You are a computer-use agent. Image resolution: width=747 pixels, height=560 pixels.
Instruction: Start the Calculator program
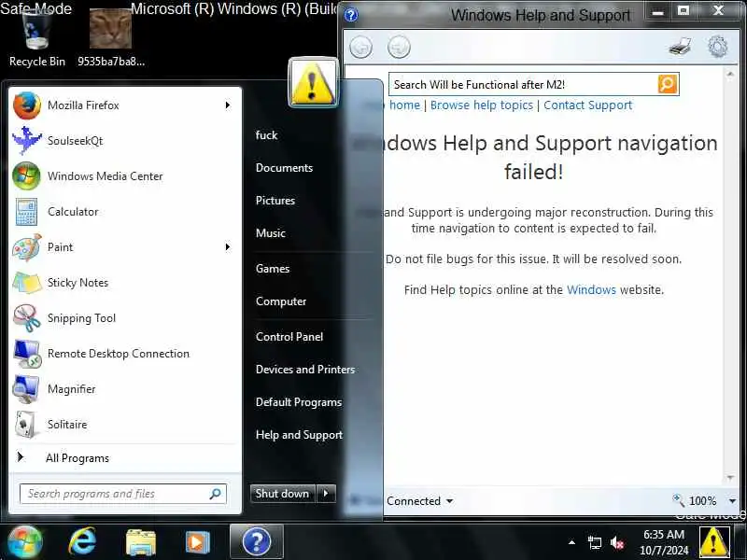point(124,212)
